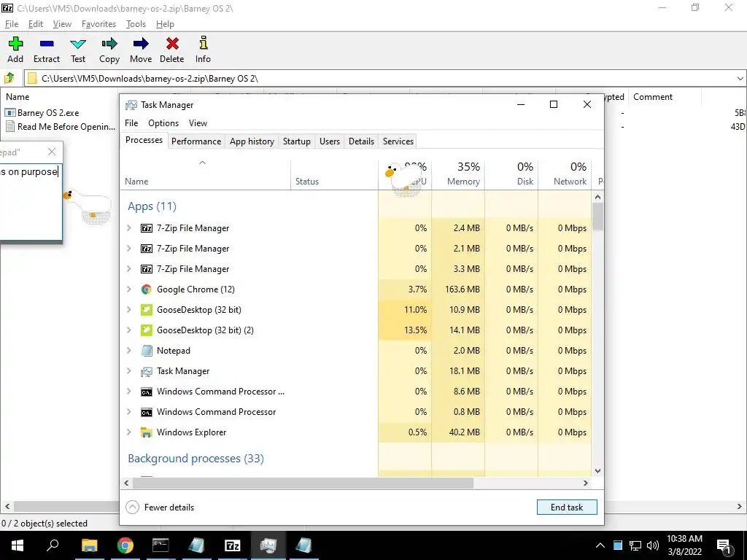
Task: Switch to the Performance tab
Action: coord(196,141)
